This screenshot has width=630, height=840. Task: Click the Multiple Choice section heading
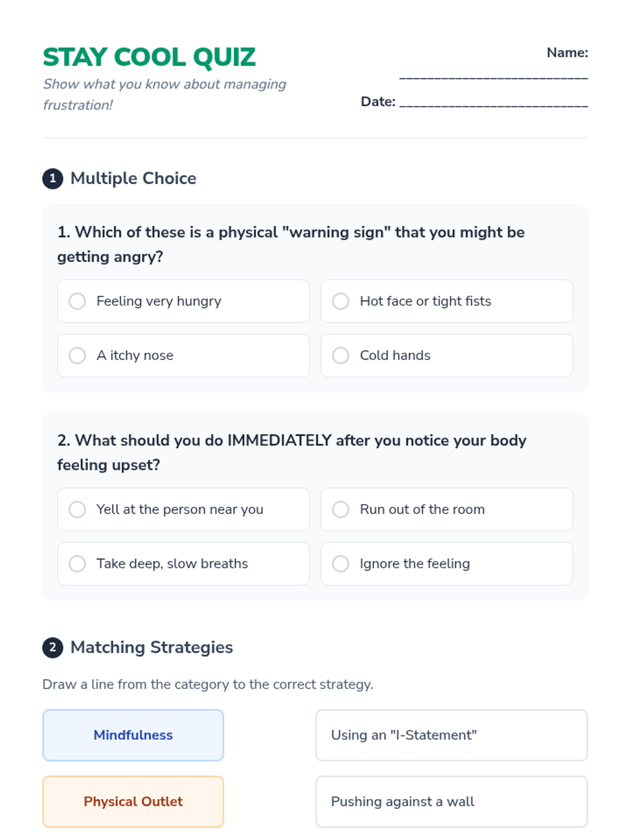(133, 178)
